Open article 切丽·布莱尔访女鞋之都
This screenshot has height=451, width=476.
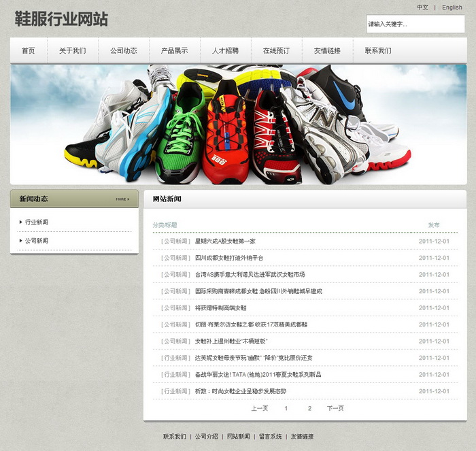pyautogui.click(x=251, y=324)
